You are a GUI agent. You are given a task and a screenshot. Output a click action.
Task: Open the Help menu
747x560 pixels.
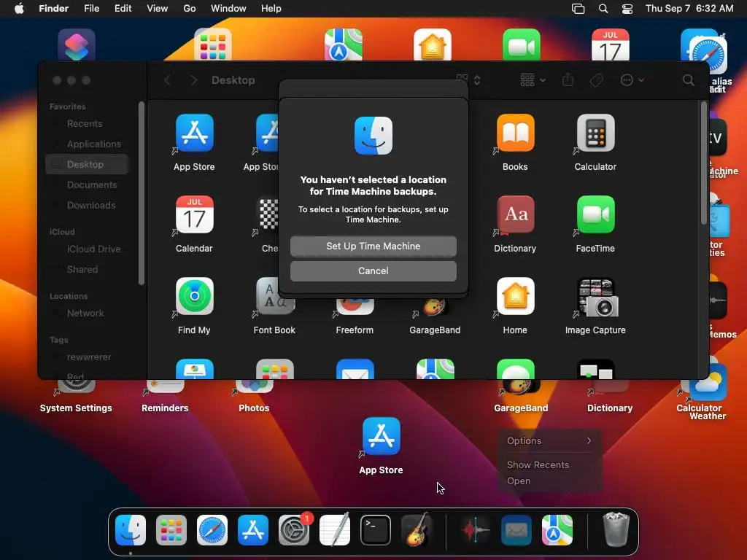pos(271,9)
